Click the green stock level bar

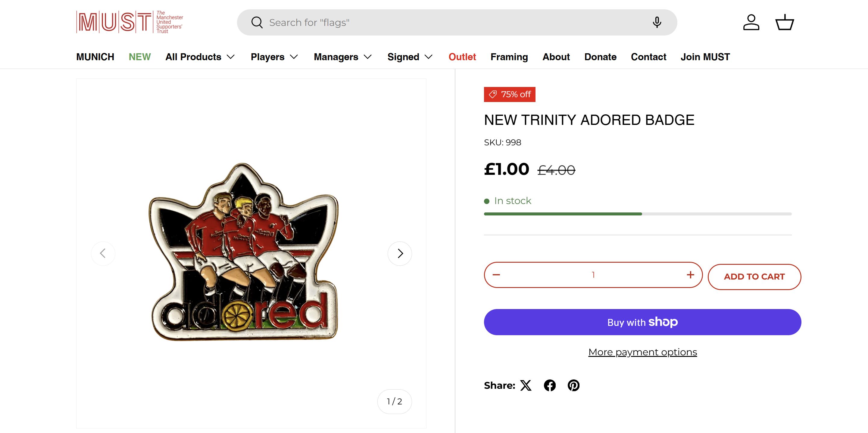tap(563, 214)
